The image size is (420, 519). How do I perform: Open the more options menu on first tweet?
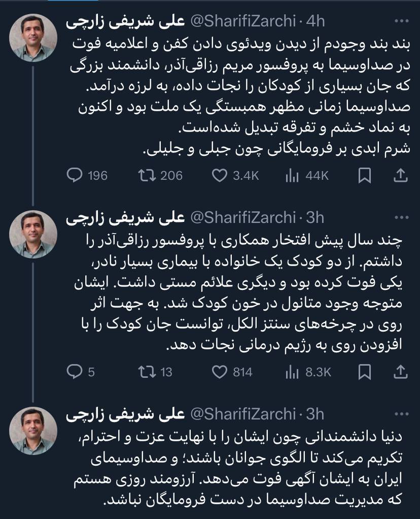point(401,21)
